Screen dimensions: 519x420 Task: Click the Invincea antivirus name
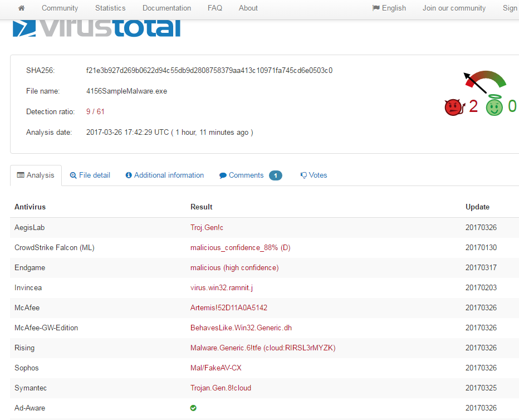[28, 287]
